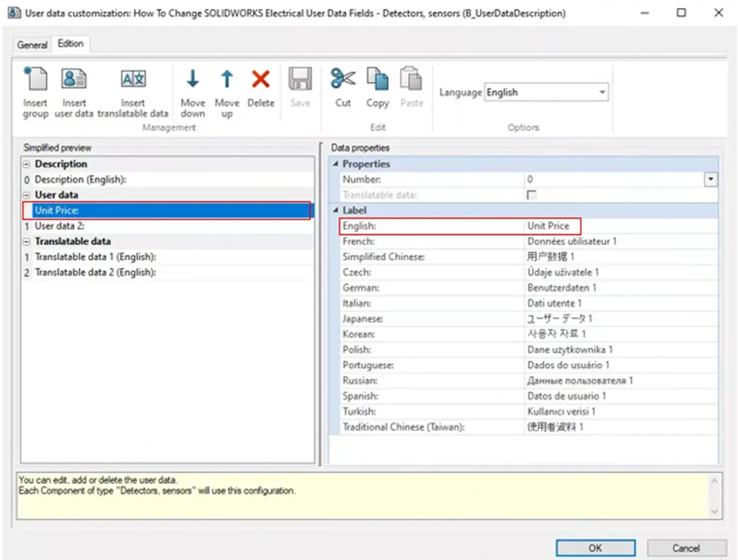Maximize the User data customization window
This screenshot has width=738, height=560.
coord(681,12)
